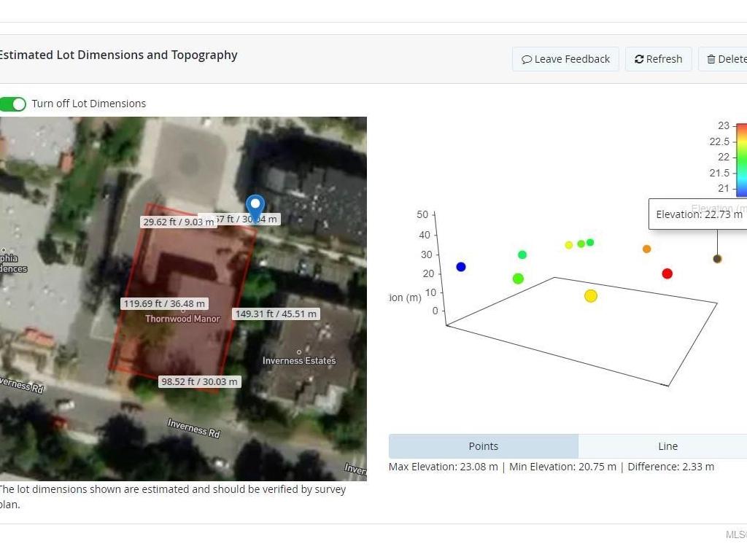This screenshot has width=747, height=560.
Task: Click the orange elevation point
Action: (646, 249)
